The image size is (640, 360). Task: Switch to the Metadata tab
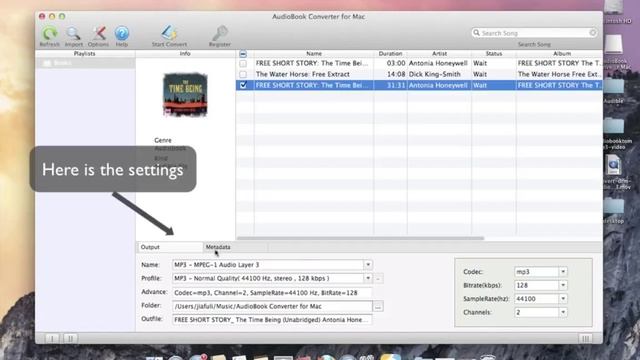click(235, 247)
